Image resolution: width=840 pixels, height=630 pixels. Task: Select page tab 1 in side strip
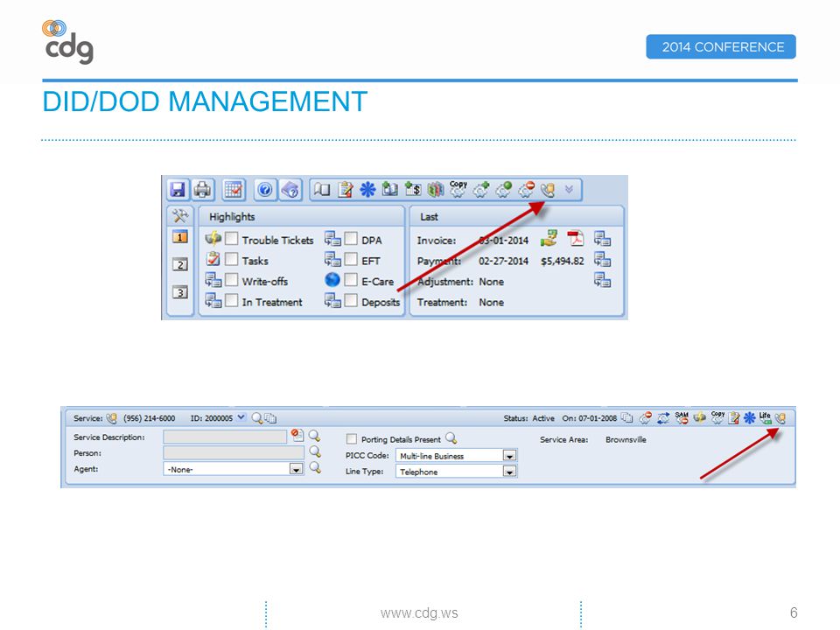click(180, 237)
